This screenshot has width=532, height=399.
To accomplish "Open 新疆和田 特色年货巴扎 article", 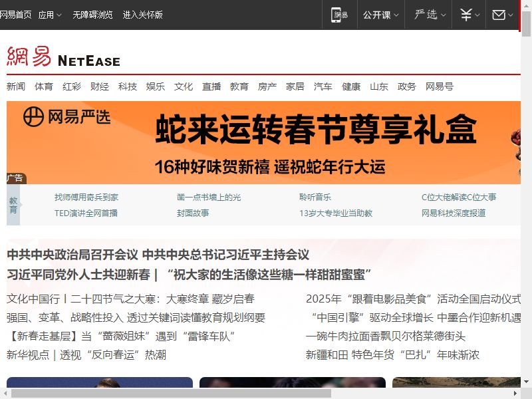I will pos(392,355).
